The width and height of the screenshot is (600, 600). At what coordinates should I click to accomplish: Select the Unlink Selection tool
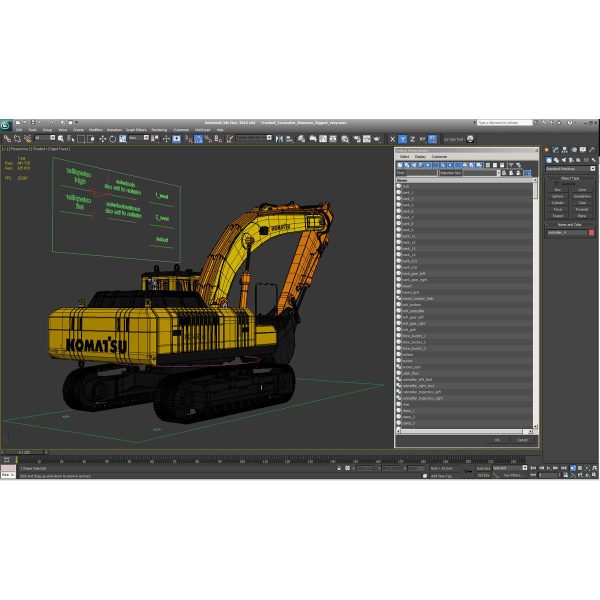click(x=17, y=139)
